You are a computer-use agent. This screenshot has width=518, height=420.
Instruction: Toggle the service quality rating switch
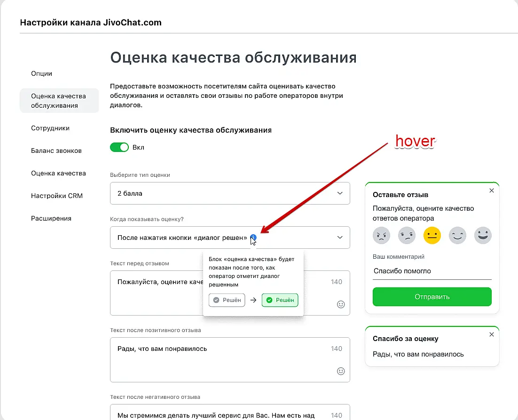[x=119, y=147]
